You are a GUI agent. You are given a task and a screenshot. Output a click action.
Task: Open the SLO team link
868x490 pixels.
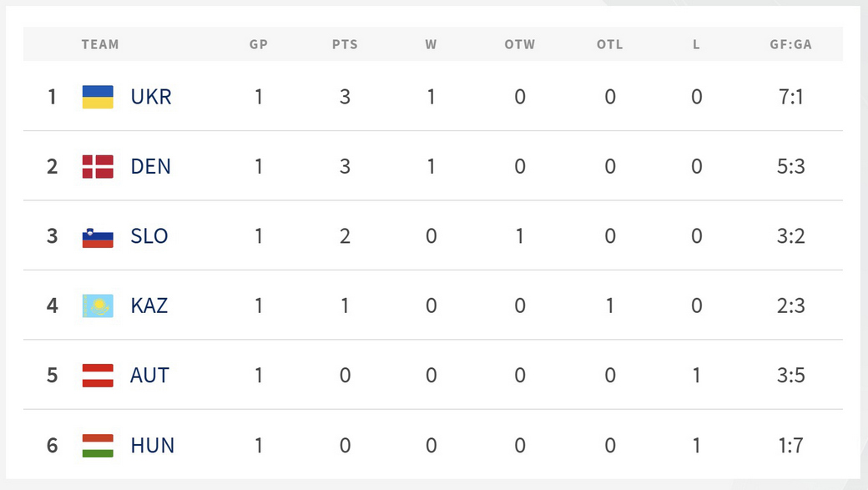coord(149,236)
